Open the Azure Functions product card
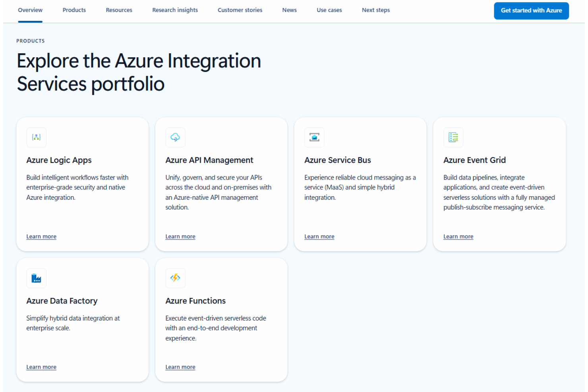Screen dimensions: 588x392 (x=221, y=320)
